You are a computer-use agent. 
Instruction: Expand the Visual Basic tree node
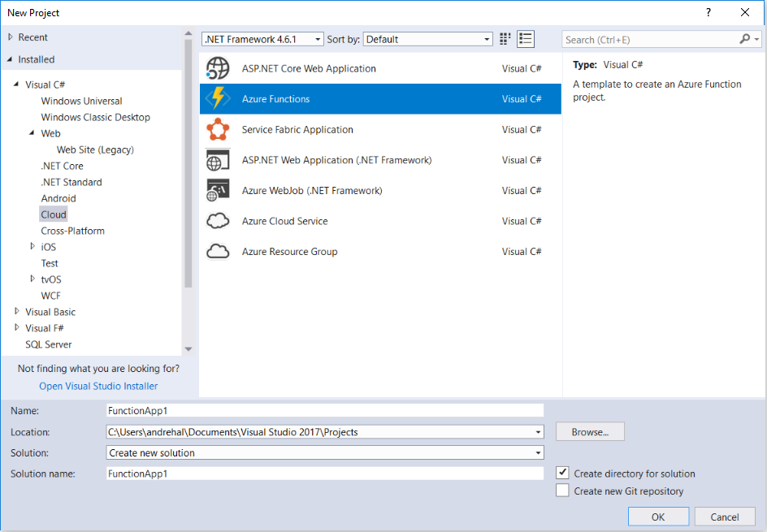coord(17,312)
